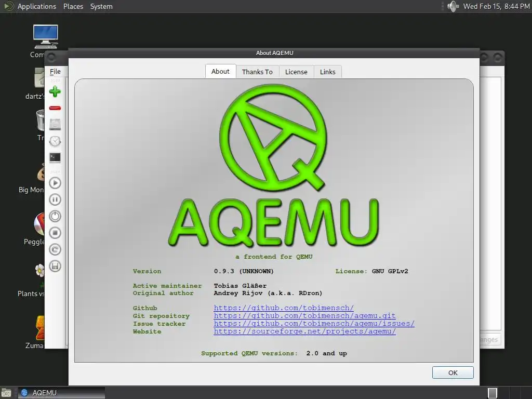
Task: Select the Peggle desktop icon
Action: [39, 224]
